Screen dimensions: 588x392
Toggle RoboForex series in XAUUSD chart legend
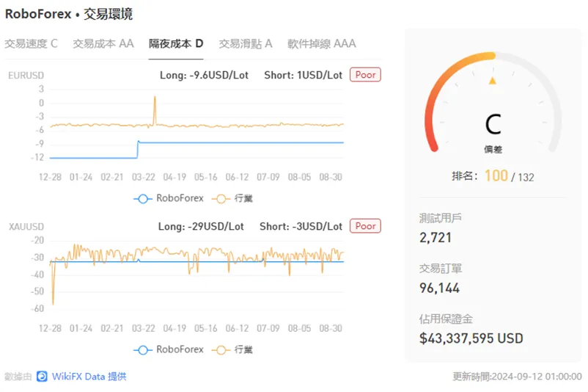(169, 349)
